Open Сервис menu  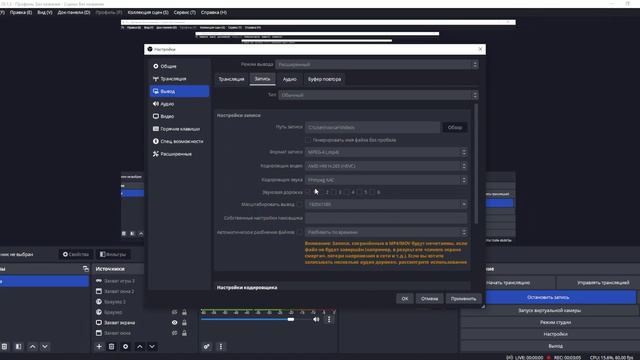coord(184,13)
